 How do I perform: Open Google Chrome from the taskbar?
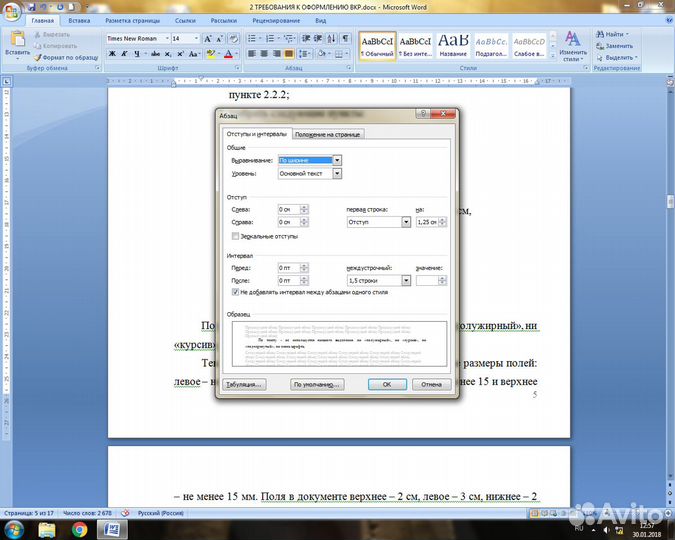[x=79, y=528]
